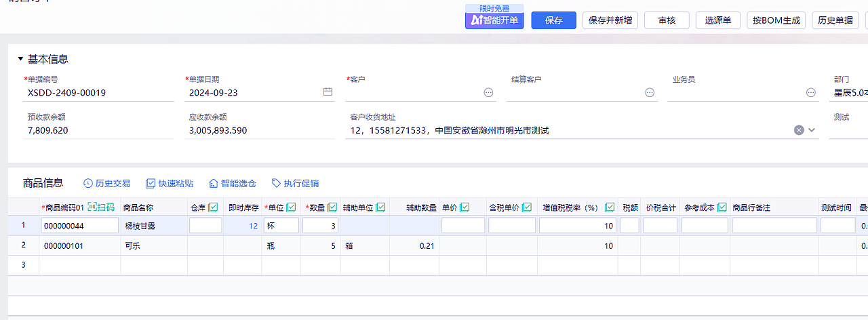Select product code cell 000000101
This screenshot has width=868, height=320.
coord(80,245)
